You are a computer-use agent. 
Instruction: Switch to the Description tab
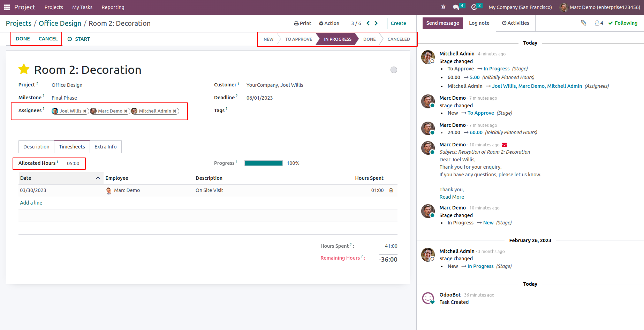point(36,147)
